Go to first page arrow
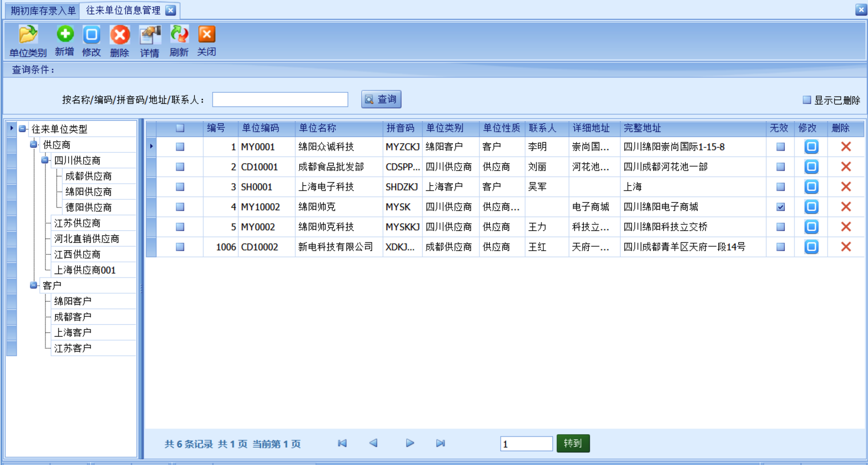The height and width of the screenshot is (465, 868). tap(342, 443)
